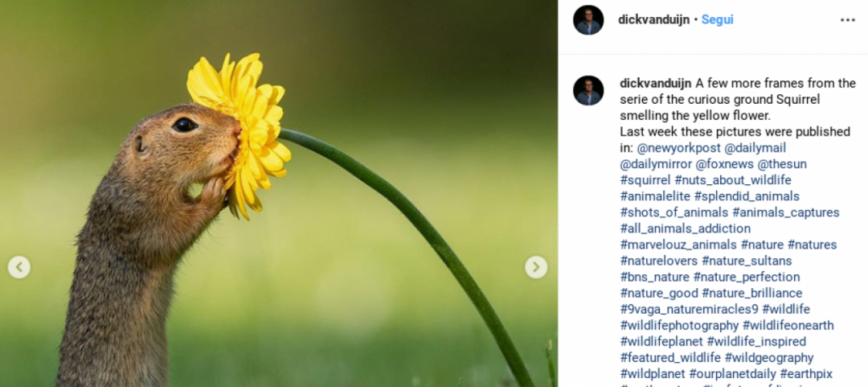Click the Segui follow button

coord(718,20)
